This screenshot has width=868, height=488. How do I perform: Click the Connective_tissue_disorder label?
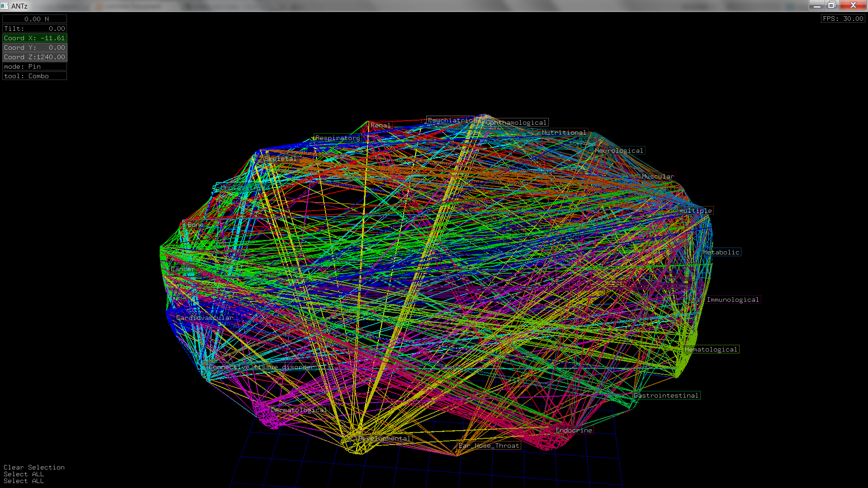click(x=261, y=367)
